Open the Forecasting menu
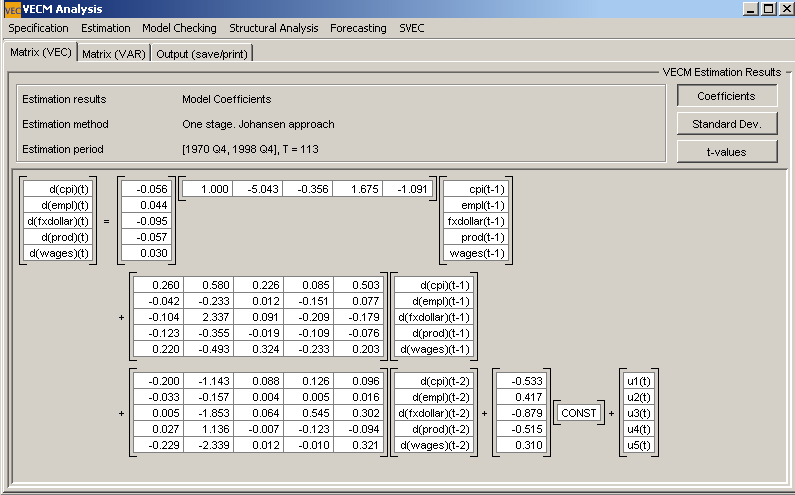Image resolution: width=795 pixels, height=495 pixels. pyautogui.click(x=358, y=28)
